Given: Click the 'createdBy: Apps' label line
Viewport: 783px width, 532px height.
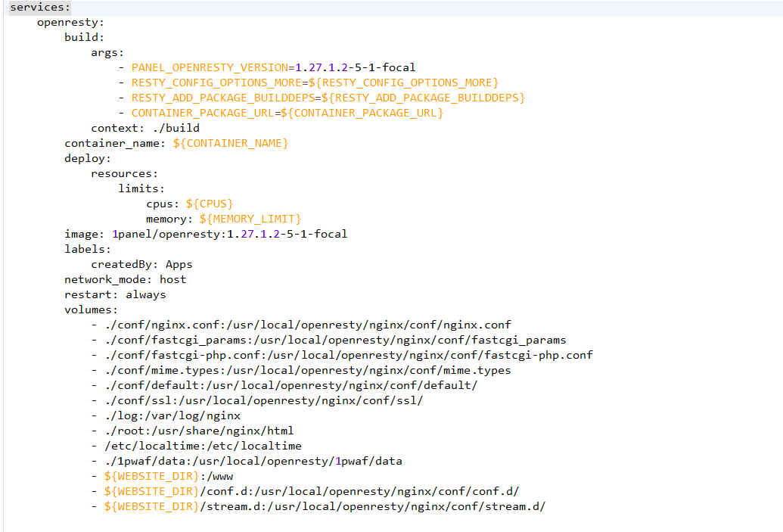Looking at the screenshot, I should (x=141, y=264).
